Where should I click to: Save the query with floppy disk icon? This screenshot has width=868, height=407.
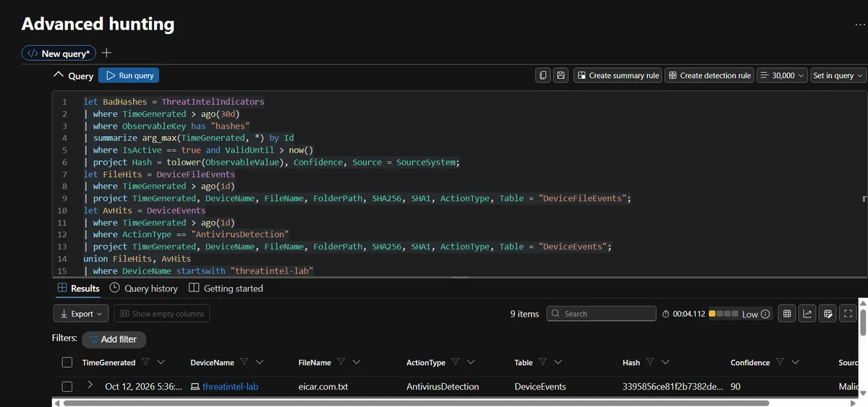click(x=561, y=75)
